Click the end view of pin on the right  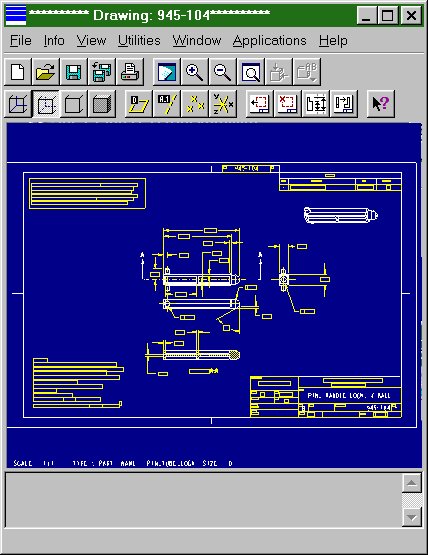click(284, 280)
